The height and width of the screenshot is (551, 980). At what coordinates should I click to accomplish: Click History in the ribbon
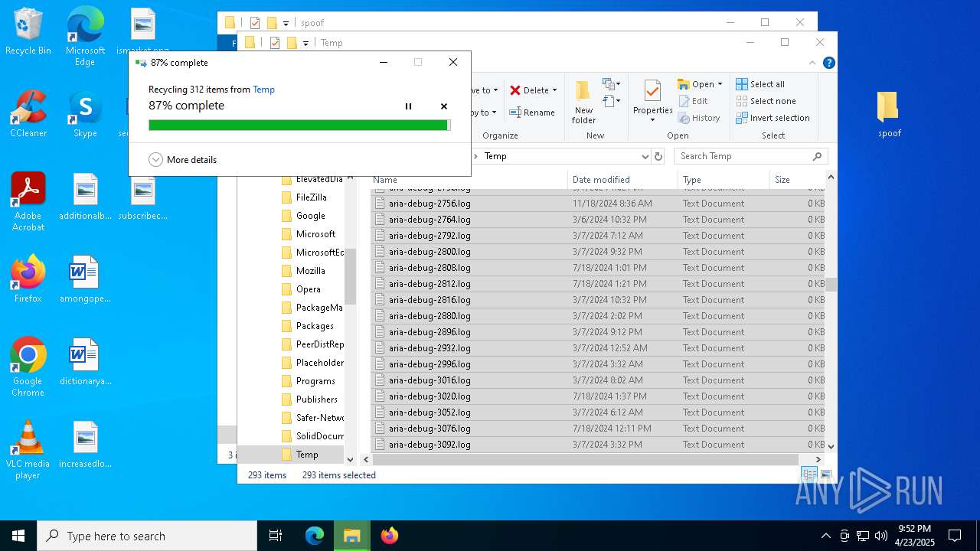pyautogui.click(x=699, y=118)
